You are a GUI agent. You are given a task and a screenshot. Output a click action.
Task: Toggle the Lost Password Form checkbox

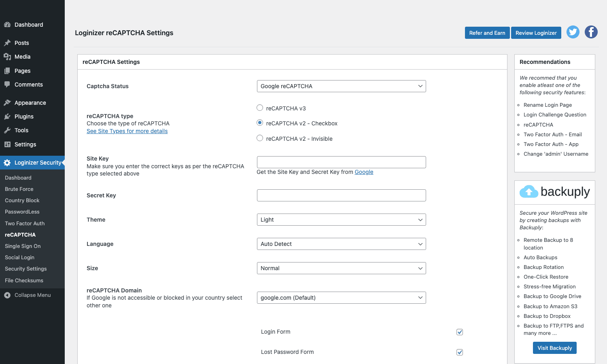tap(460, 352)
